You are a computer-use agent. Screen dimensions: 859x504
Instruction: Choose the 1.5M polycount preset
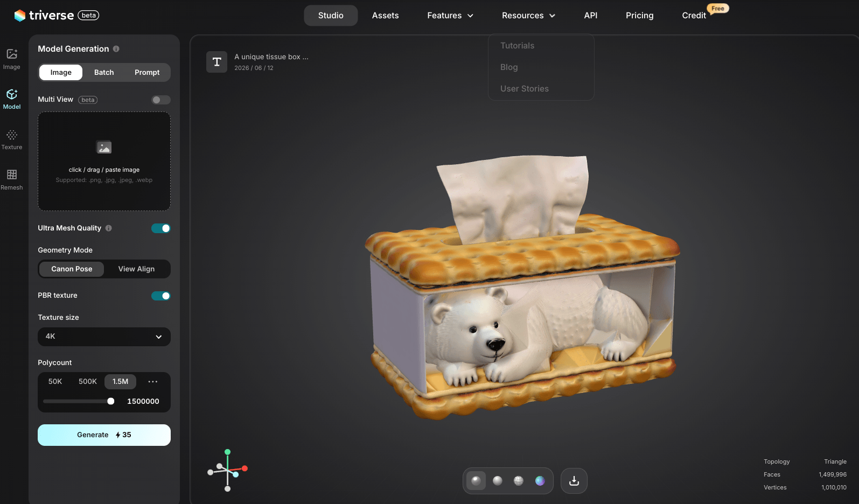coord(120,382)
